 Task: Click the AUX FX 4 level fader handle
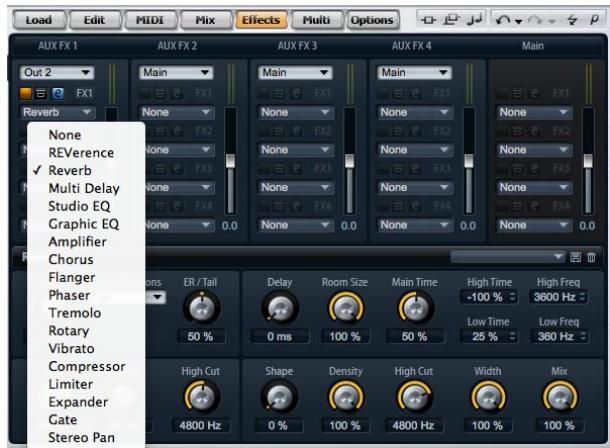coord(469,161)
